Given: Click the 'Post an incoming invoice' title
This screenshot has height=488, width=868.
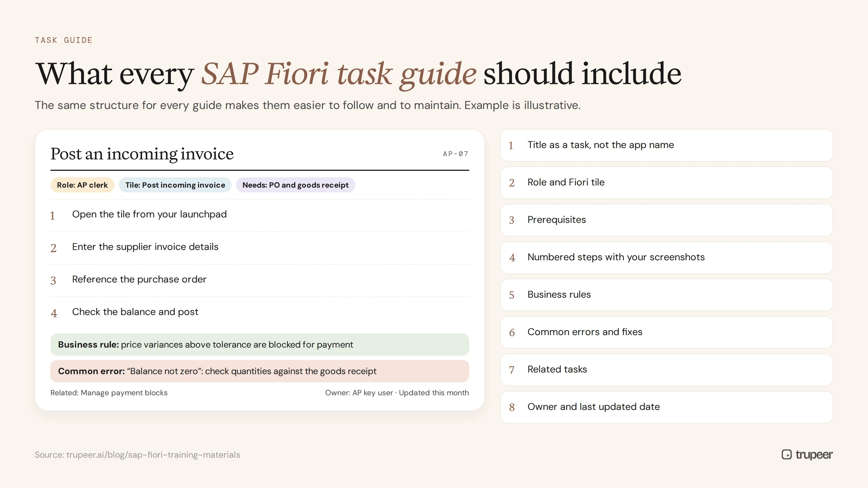Looking at the screenshot, I should click(x=142, y=154).
